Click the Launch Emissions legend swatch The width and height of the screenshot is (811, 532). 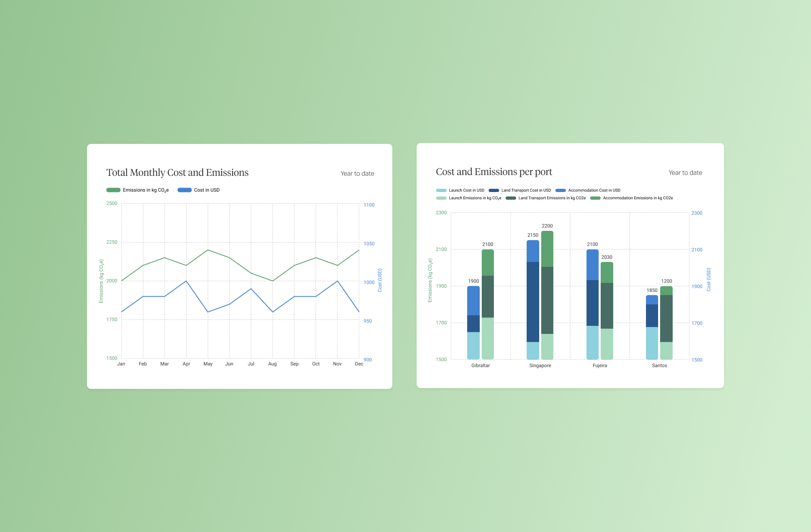point(441,198)
